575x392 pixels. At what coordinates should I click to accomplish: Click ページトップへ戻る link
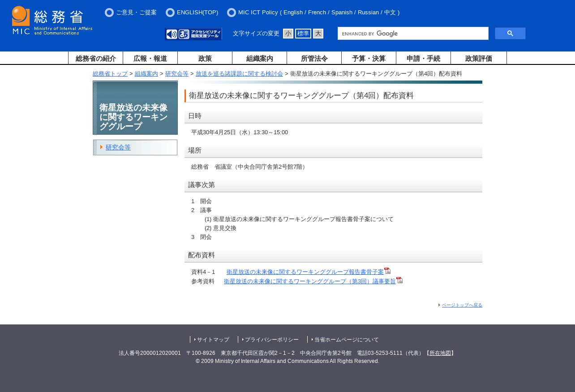click(462, 305)
